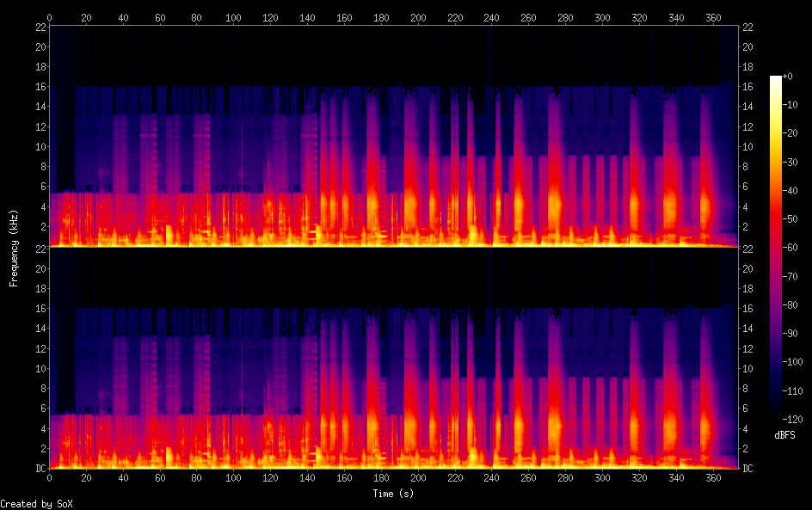This screenshot has height=510, width=812.
Task: Select the "-20" color scale label
Action: point(790,133)
